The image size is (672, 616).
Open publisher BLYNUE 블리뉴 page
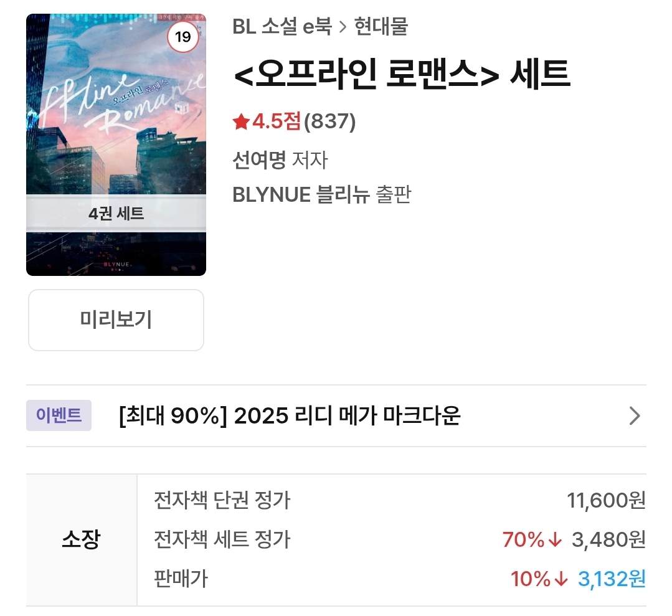(x=302, y=195)
